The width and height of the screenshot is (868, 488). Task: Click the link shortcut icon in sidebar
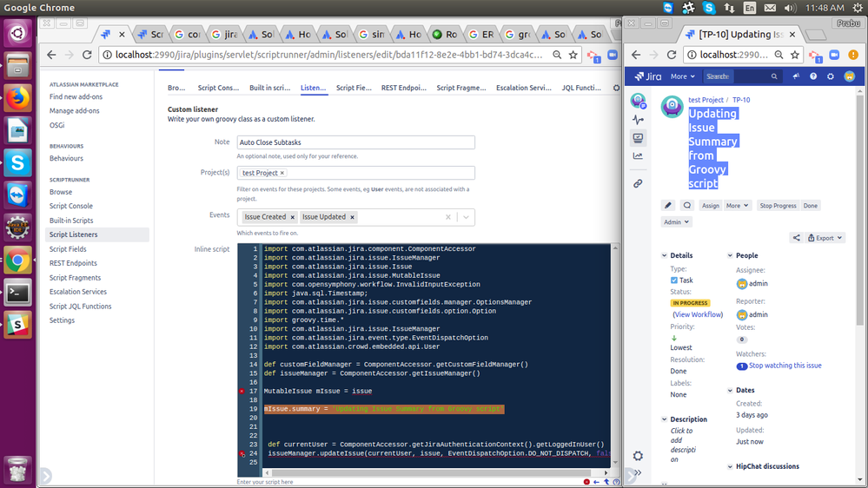pos(639,183)
